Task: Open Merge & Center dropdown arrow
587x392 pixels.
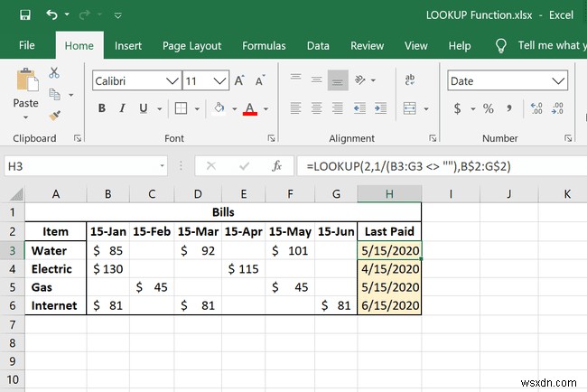Action: pyautogui.click(x=426, y=109)
